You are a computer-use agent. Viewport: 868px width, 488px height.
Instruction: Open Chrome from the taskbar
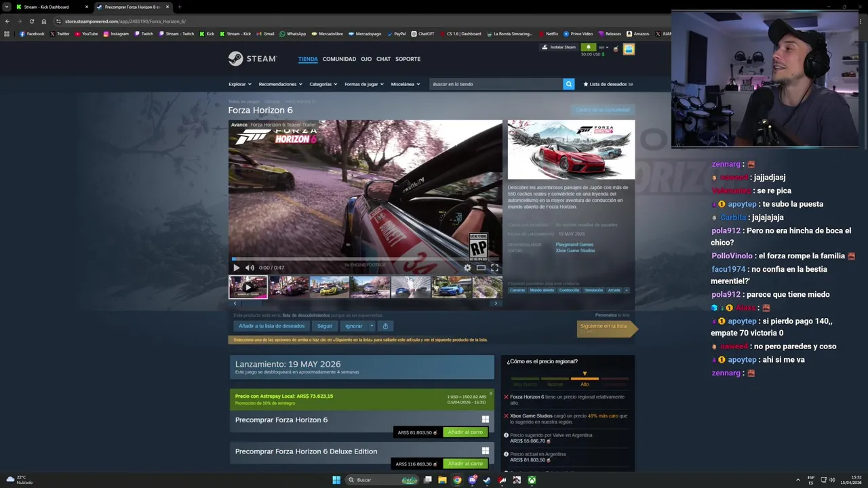click(x=457, y=480)
